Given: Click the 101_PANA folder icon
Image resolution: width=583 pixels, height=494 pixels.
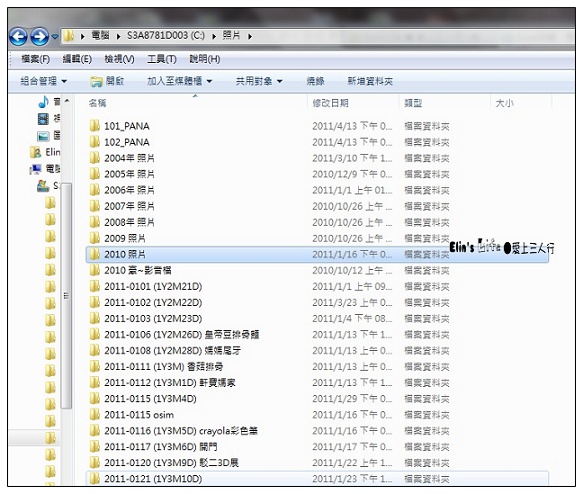Looking at the screenshot, I should point(95,126).
